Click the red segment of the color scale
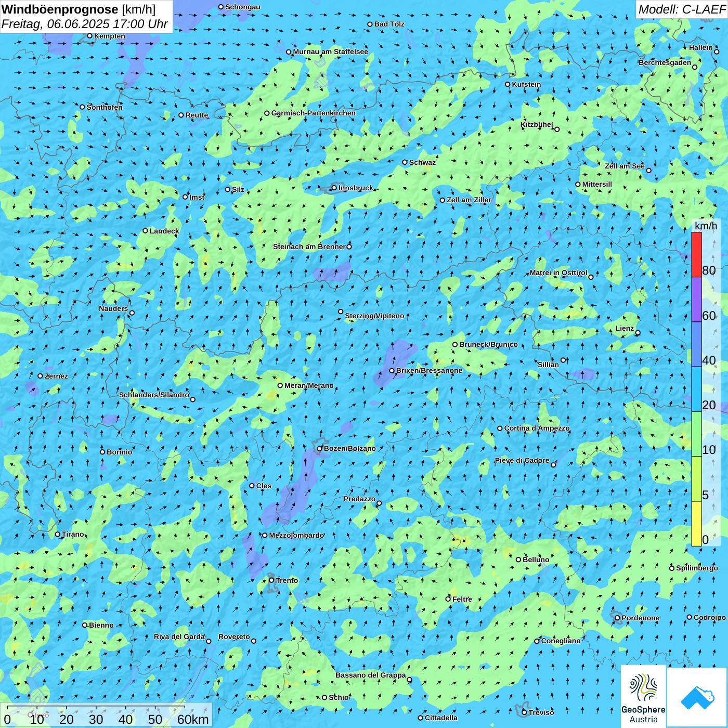Screen dimensions: 728x728 click(696, 254)
